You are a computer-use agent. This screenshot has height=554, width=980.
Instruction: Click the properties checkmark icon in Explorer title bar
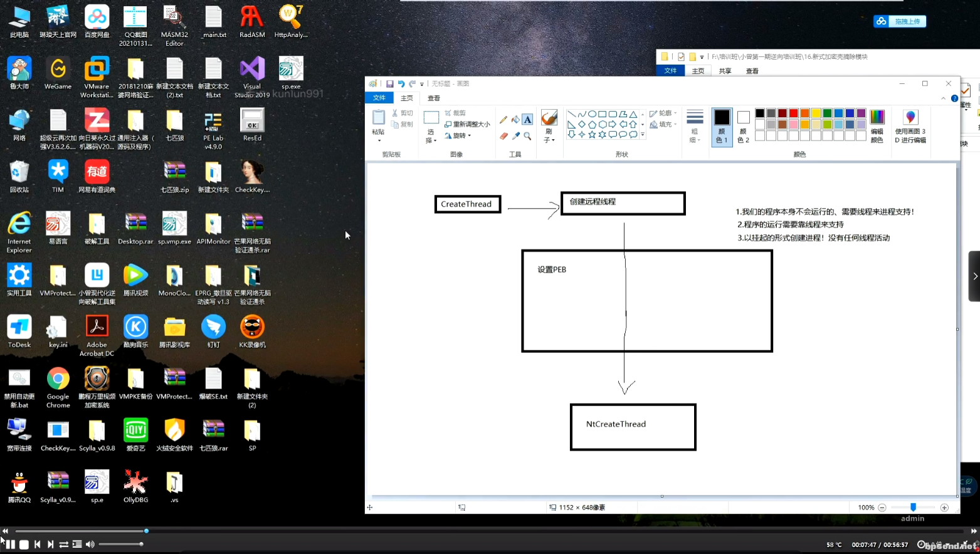(x=681, y=56)
